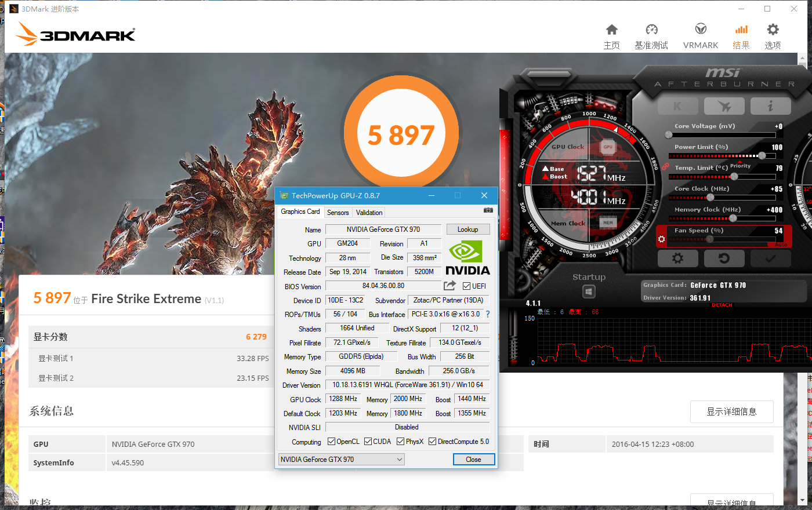Toggle the PhysX checkbox
Viewport: 812px width, 510px height.
point(400,442)
